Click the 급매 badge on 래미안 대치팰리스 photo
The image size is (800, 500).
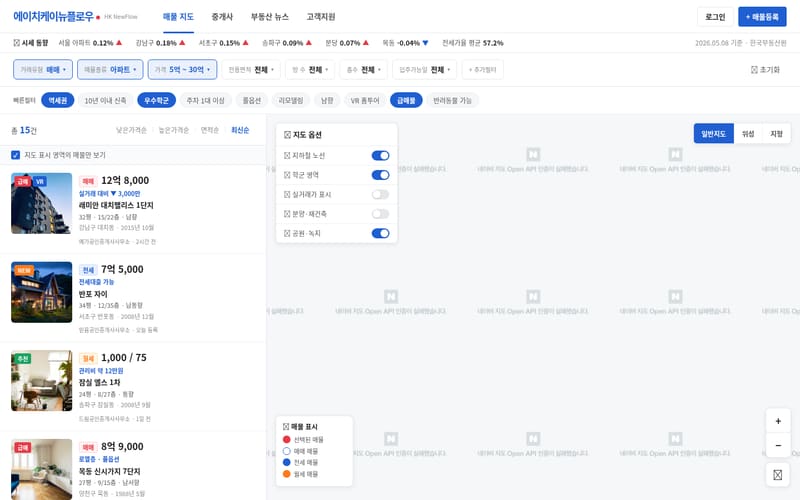point(22,181)
